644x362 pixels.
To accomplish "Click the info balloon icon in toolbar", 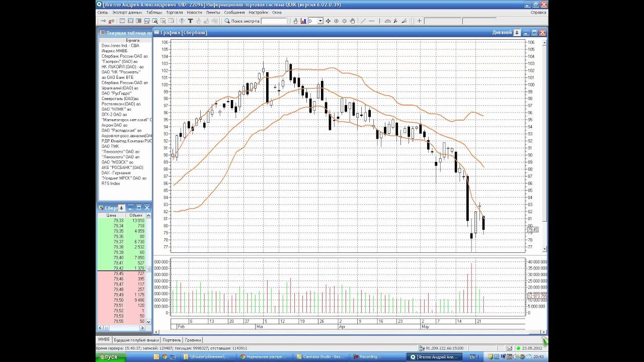I will pyautogui.click(x=182, y=21).
